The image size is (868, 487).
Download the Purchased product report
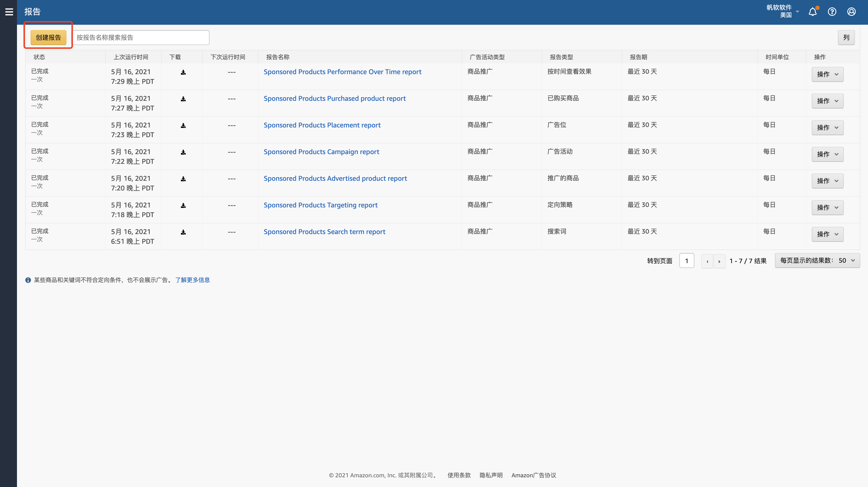point(183,99)
